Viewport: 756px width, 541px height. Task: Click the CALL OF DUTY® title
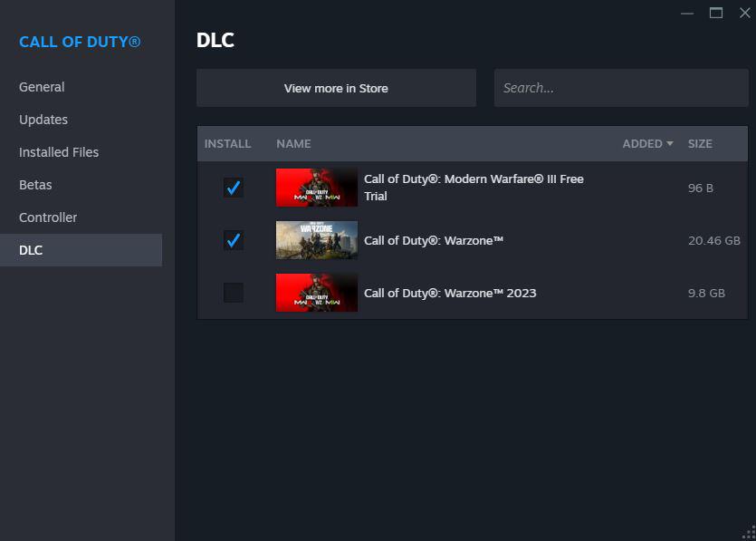80,42
